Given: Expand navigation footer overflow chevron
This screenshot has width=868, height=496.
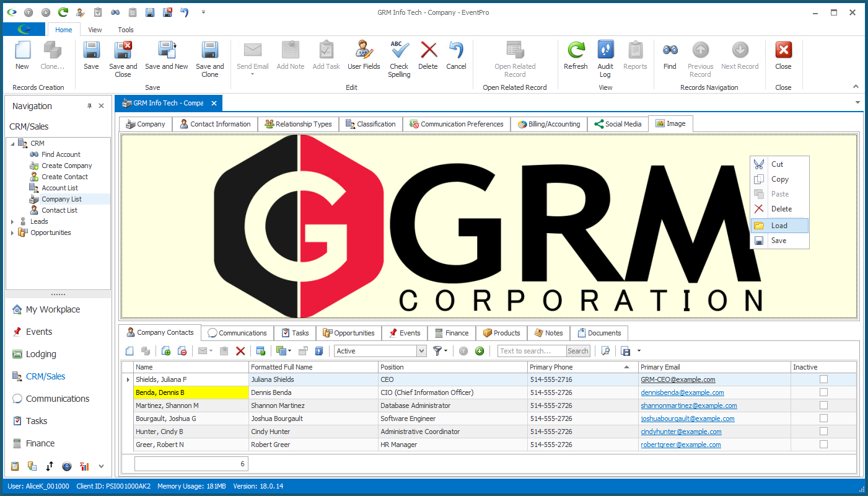Looking at the screenshot, I should click(102, 466).
